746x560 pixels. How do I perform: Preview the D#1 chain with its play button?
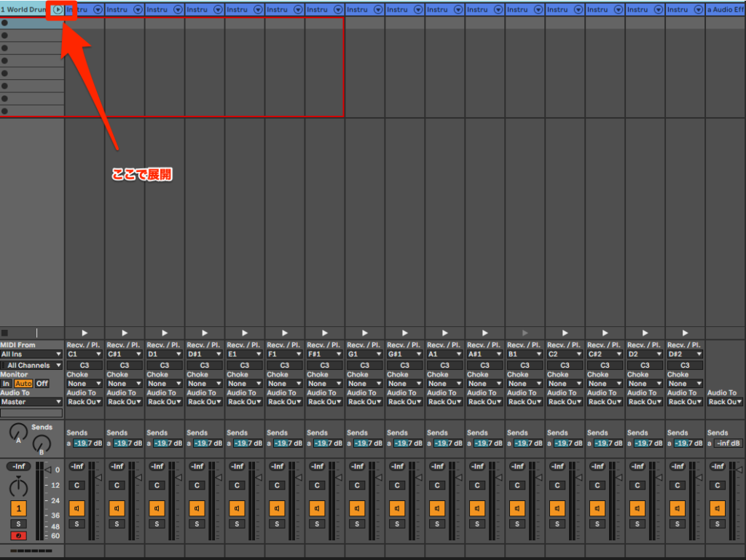205,333
